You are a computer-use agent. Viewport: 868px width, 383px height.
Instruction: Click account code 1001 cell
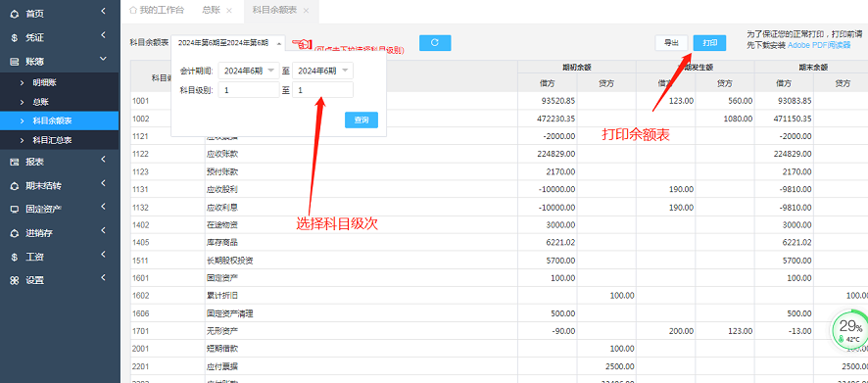[x=141, y=101]
